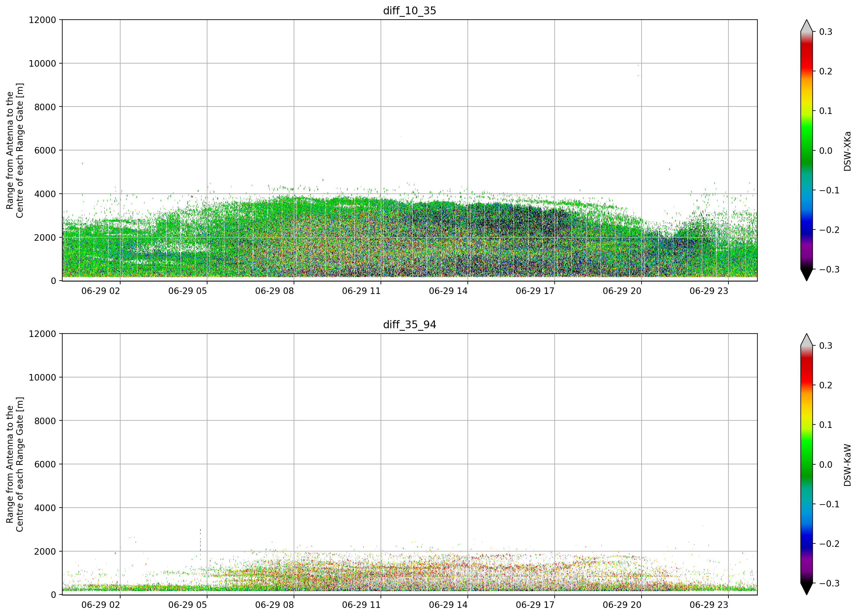Click the 12000 y-tick of diff_35_94
858x616 pixels.
coord(42,334)
